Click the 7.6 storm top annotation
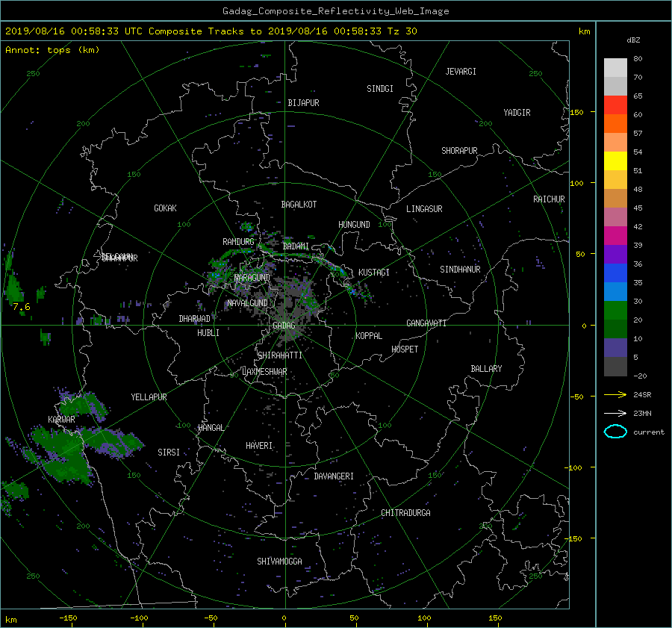Viewport: 672px width, 628px height. [x=22, y=306]
